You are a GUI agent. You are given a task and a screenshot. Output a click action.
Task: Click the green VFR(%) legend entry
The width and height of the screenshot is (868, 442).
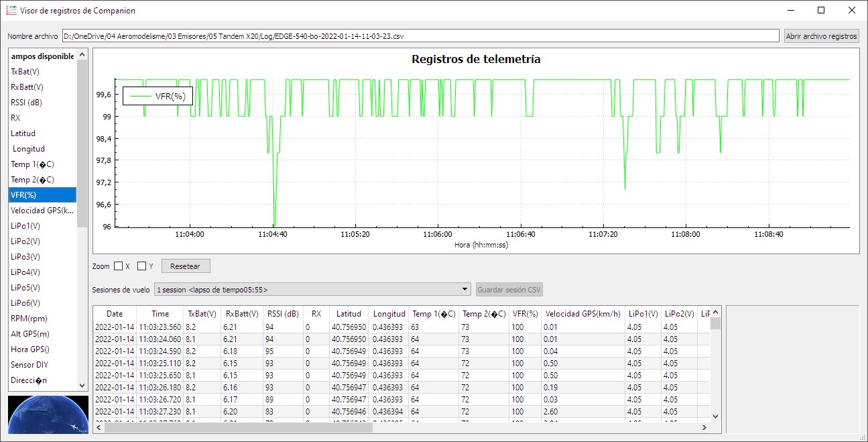tap(158, 97)
